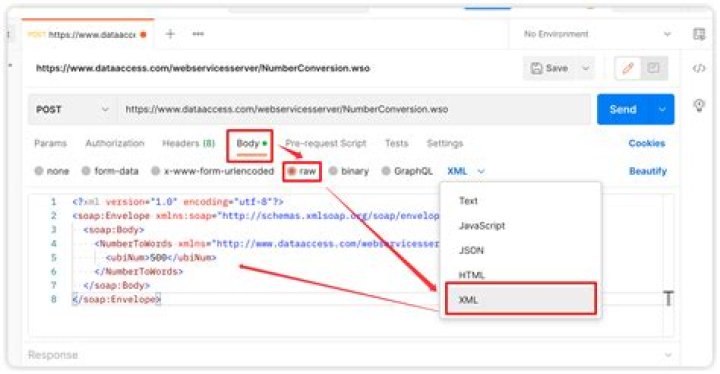Screen dimensions: 720x374
Task: Open the lightbulb info icon
Action: 699,106
